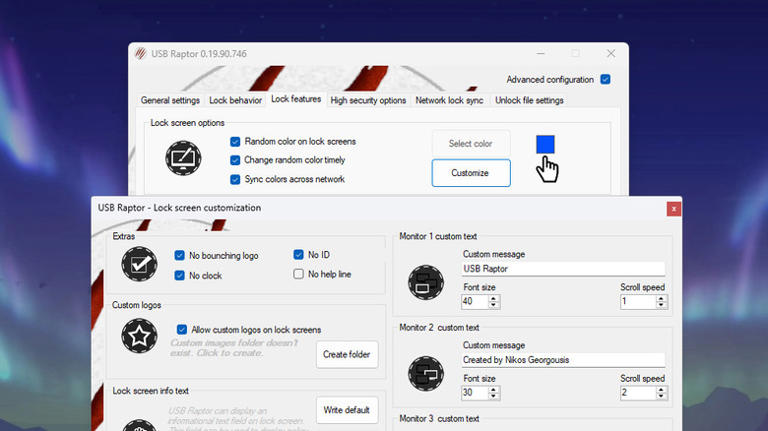This screenshot has width=768, height=431.
Task: Toggle the No clock checkbox
Action: [x=179, y=275]
